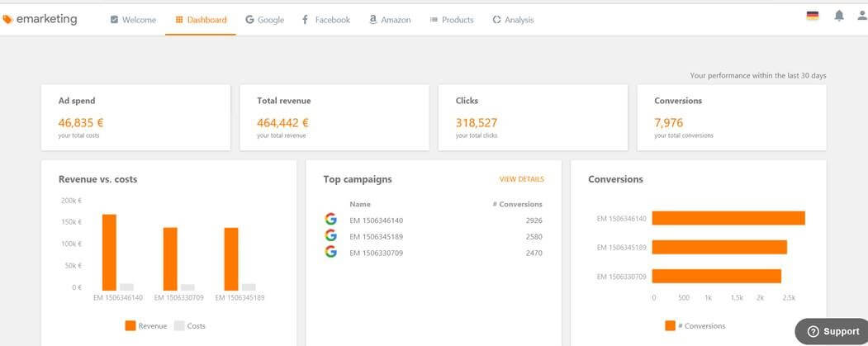The width and height of the screenshot is (868, 346).
Task: Toggle the Revenue legend orange swatch
Action: coord(130,325)
